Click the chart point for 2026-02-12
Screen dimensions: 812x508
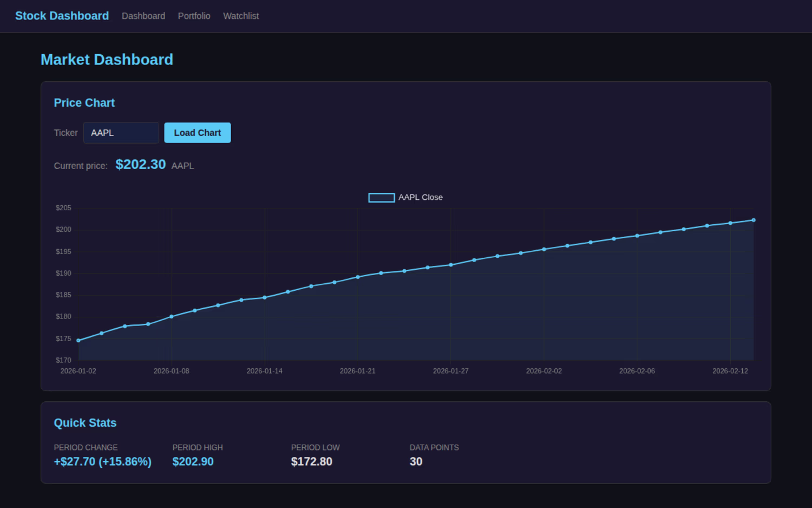coord(730,223)
